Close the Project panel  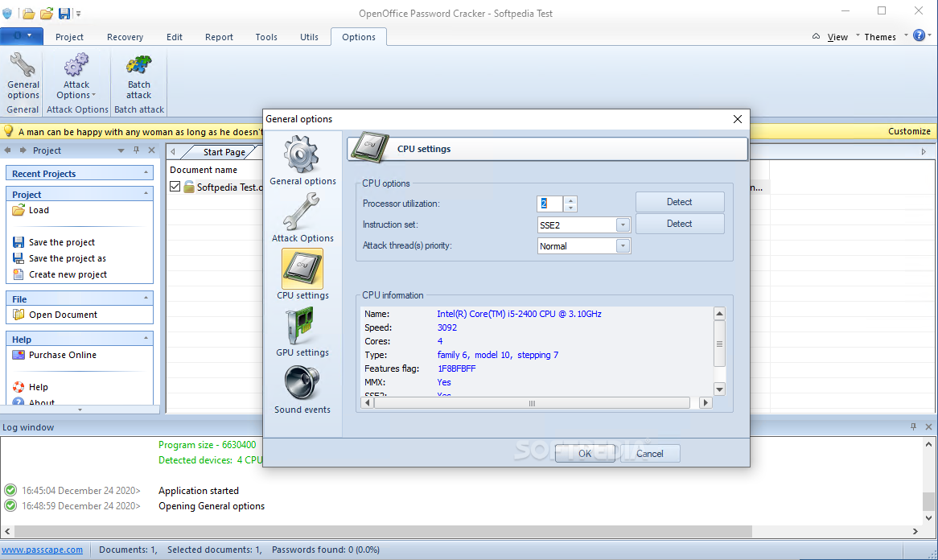tap(151, 150)
